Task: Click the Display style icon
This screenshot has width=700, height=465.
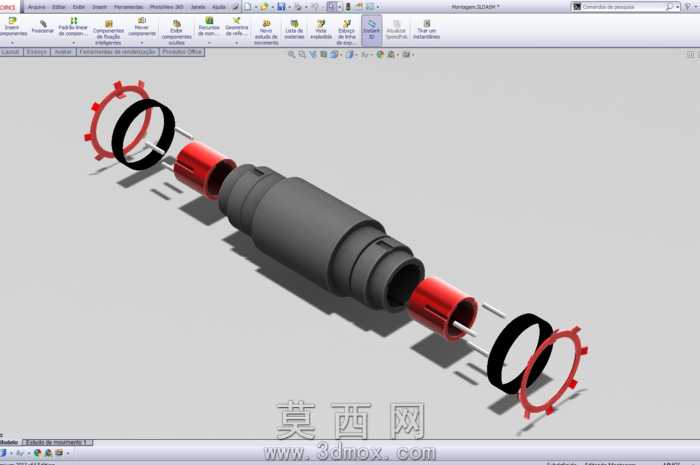Action: [x=349, y=54]
